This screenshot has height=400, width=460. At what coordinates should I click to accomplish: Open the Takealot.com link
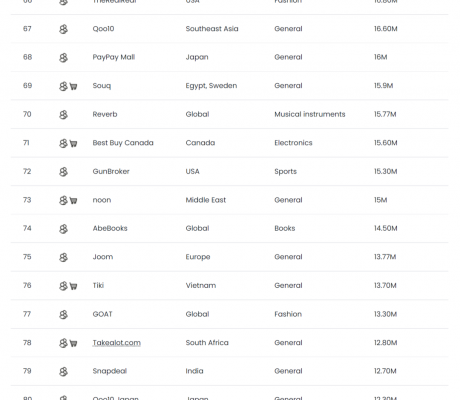pyautogui.click(x=117, y=343)
